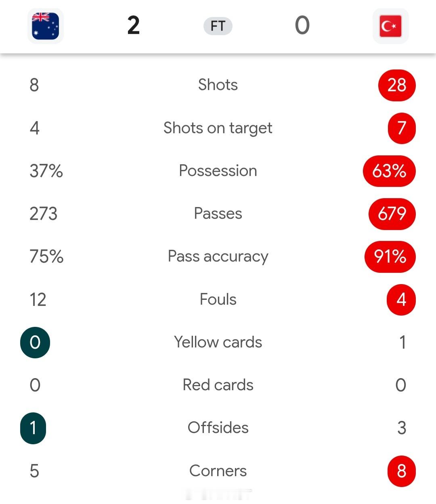
Task: Tap Australia's 273 passes value
Action: (44, 214)
